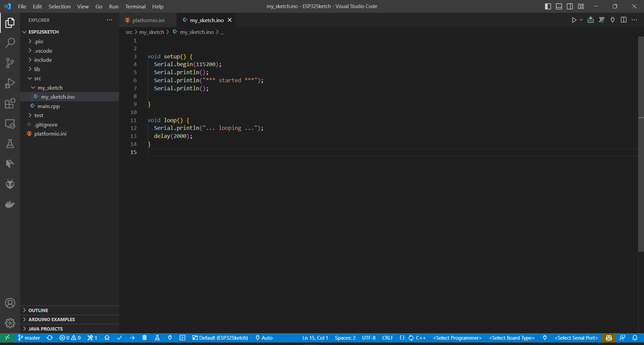Screen dimensions: 644x345
Task: Toggle the bottom Panel layout
Action: tap(559, 6)
